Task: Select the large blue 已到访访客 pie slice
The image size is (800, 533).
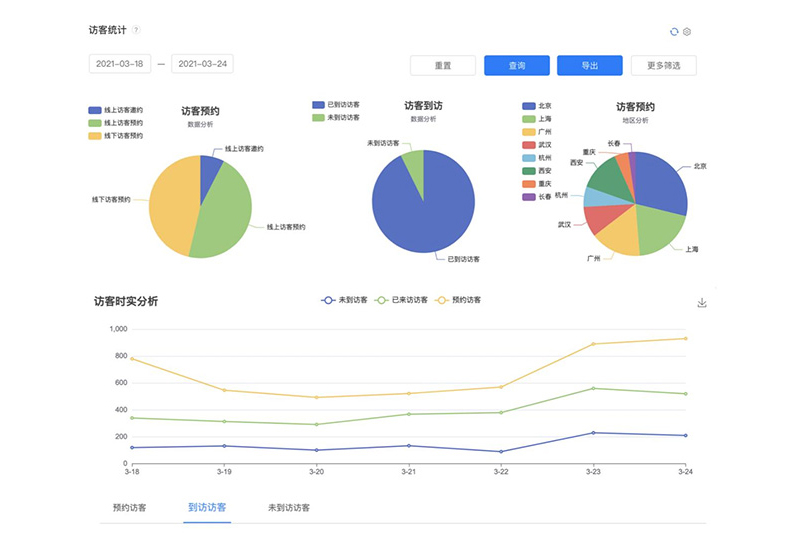Action: pos(423,219)
